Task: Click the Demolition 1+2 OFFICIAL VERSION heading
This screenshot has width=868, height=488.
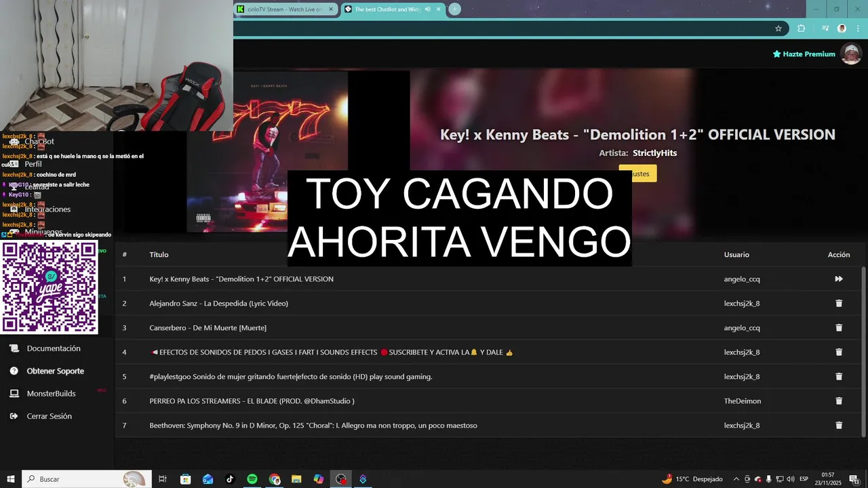Action: tap(637, 134)
